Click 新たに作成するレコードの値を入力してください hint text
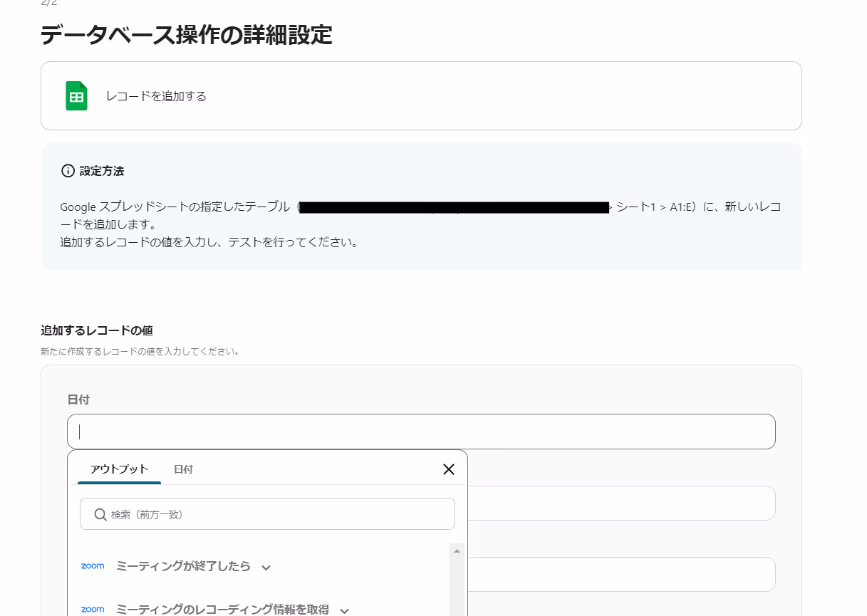Screen dimensions: 867x616 click(x=140, y=352)
